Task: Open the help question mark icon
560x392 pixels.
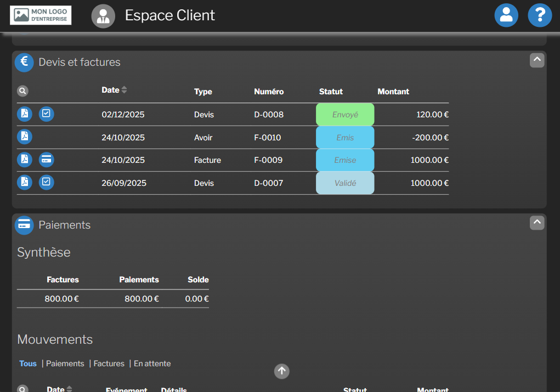Action: tap(539, 15)
